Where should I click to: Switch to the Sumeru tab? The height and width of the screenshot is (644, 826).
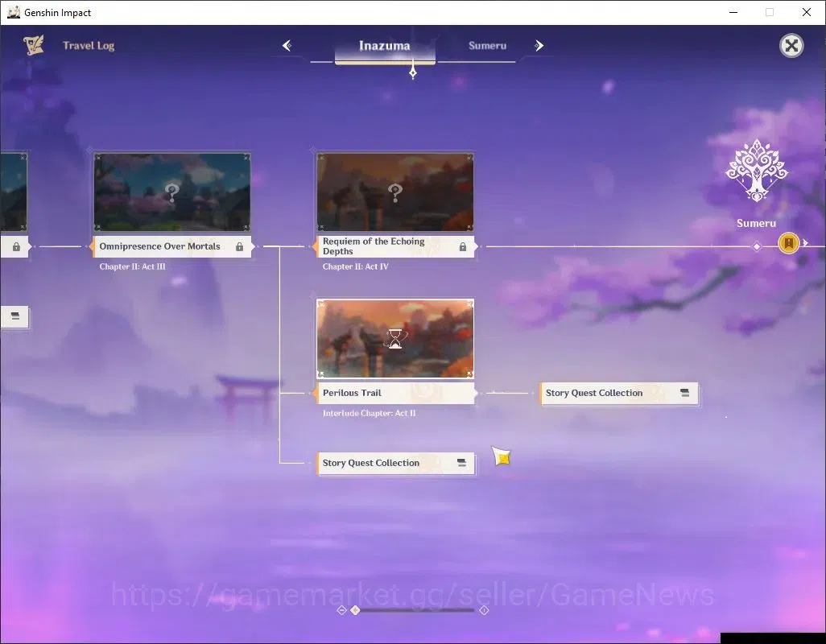click(487, 46)
